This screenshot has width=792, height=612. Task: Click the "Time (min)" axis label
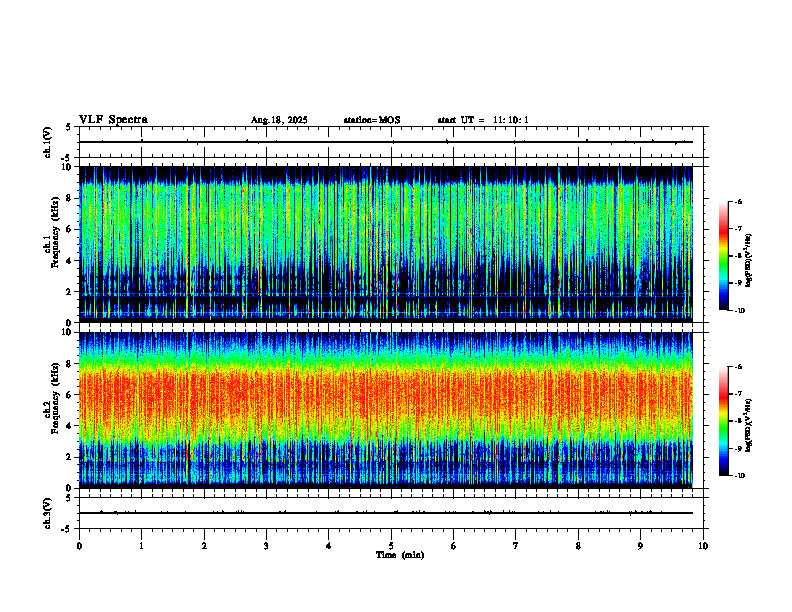click(x=400, y=555)
